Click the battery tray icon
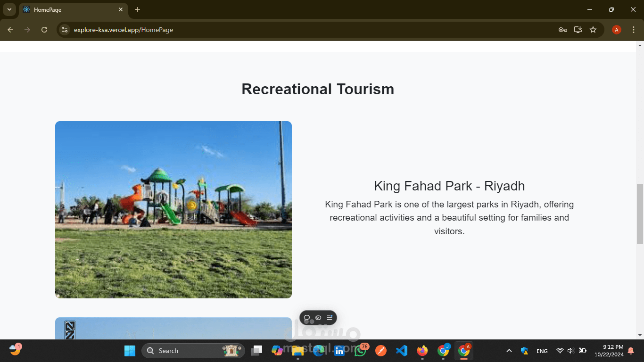This screenshot has width=644, height=362. point(583,351)
